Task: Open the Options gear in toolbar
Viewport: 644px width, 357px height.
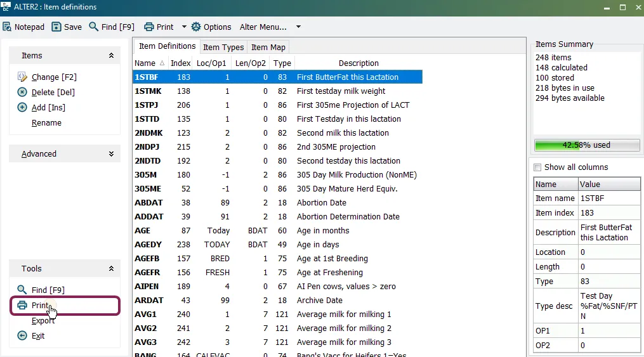Action: (x=196, y=27)
